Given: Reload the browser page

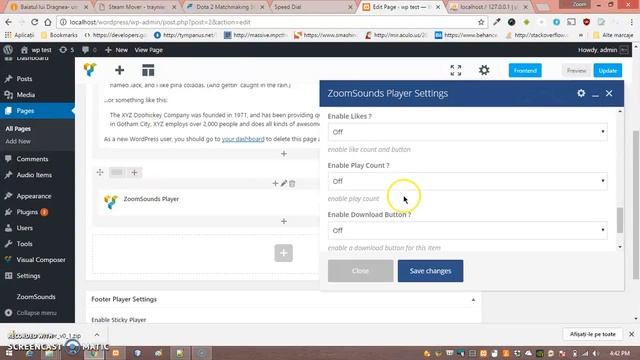Looking at the screenshot, I should coord(34,22).
